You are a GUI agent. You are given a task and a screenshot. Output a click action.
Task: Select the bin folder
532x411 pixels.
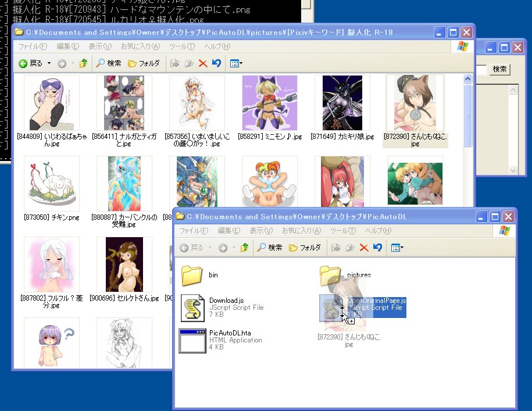[x=200, y=275]
